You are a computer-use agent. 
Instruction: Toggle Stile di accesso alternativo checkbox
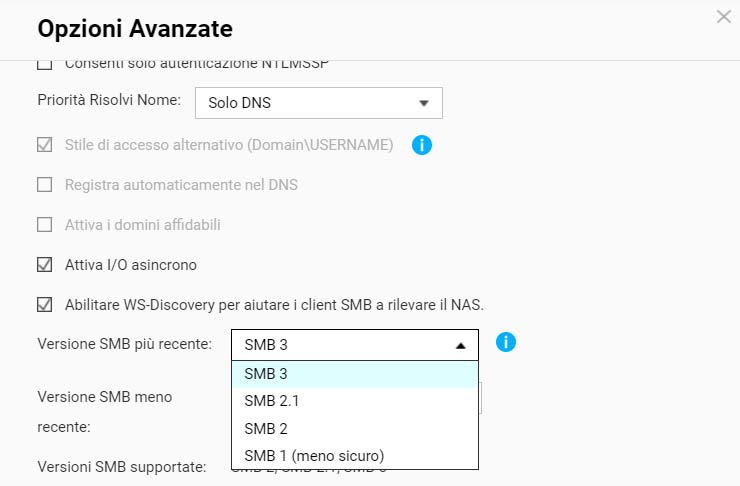click(44, 145)
